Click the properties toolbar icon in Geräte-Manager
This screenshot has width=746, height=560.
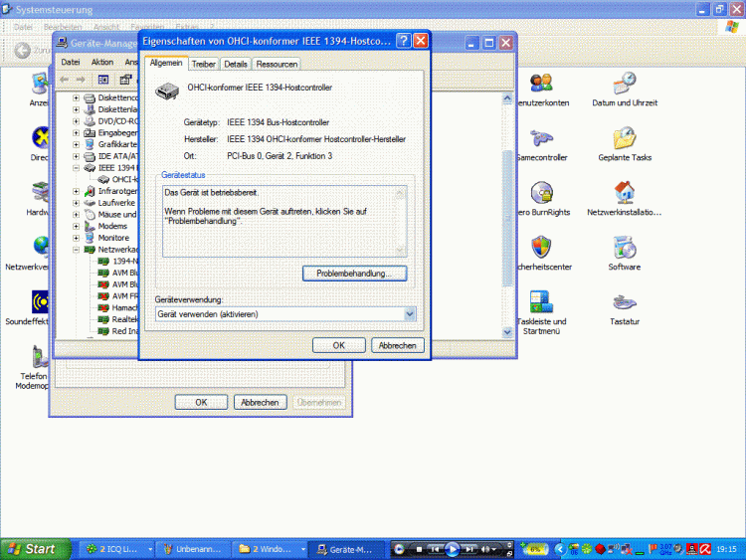pyautogui.click(x=125, y=80)
